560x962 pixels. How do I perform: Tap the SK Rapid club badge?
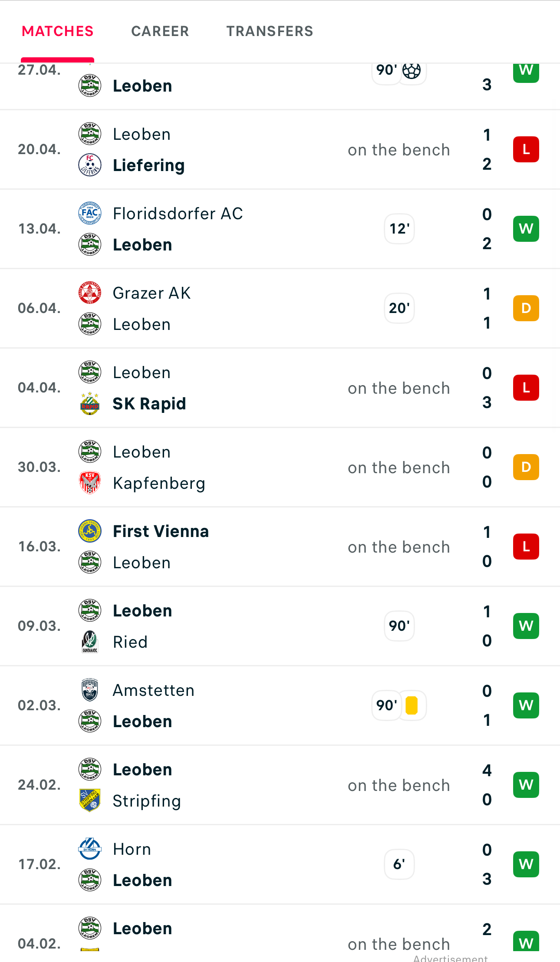coord(90,403)
